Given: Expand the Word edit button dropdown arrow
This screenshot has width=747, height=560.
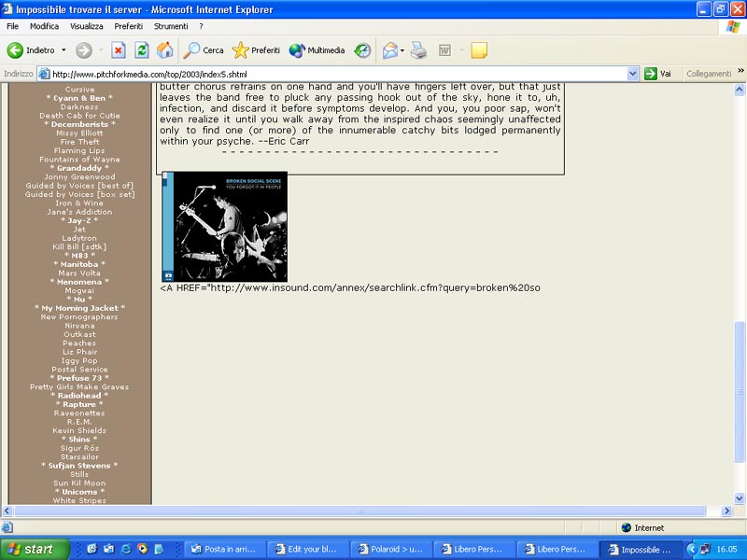Looking at the screenshot, I should coord(461,50).
